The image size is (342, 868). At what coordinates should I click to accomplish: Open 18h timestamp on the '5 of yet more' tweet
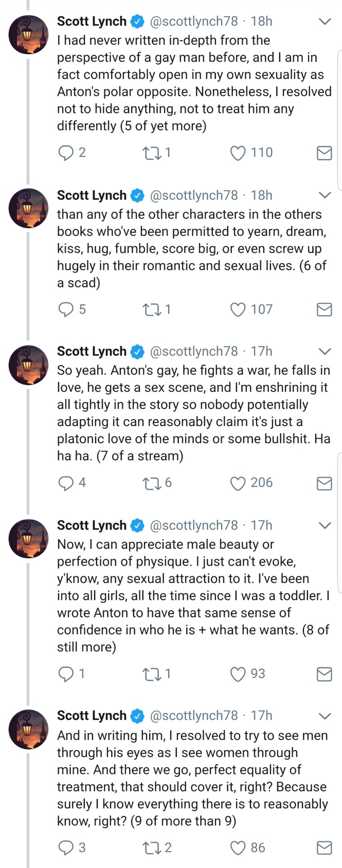262,21
